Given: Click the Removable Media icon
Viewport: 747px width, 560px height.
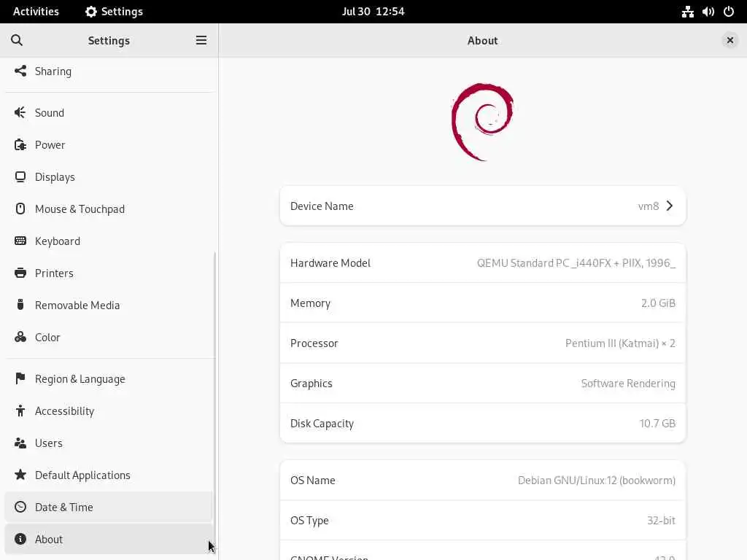Looking at the screenshot, I should 20,305.
